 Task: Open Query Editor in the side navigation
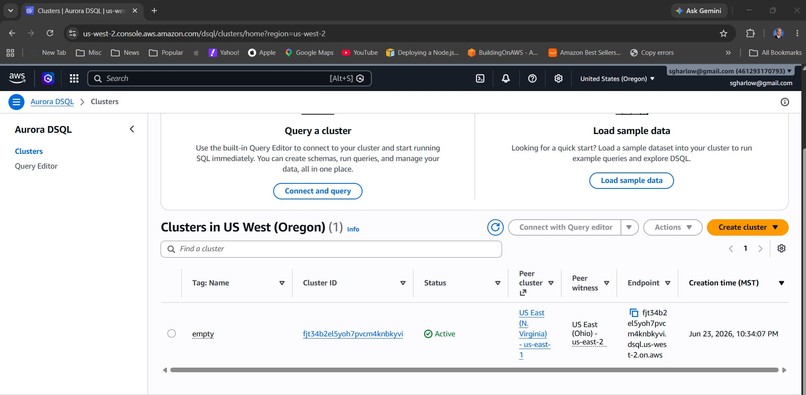pyautogui.click(x=36, y=166)
